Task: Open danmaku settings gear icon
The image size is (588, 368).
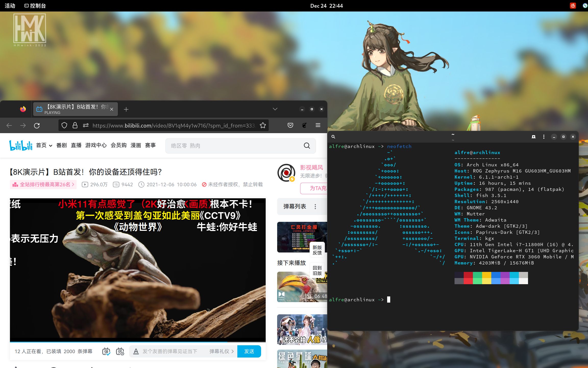Action: (120, 351)
